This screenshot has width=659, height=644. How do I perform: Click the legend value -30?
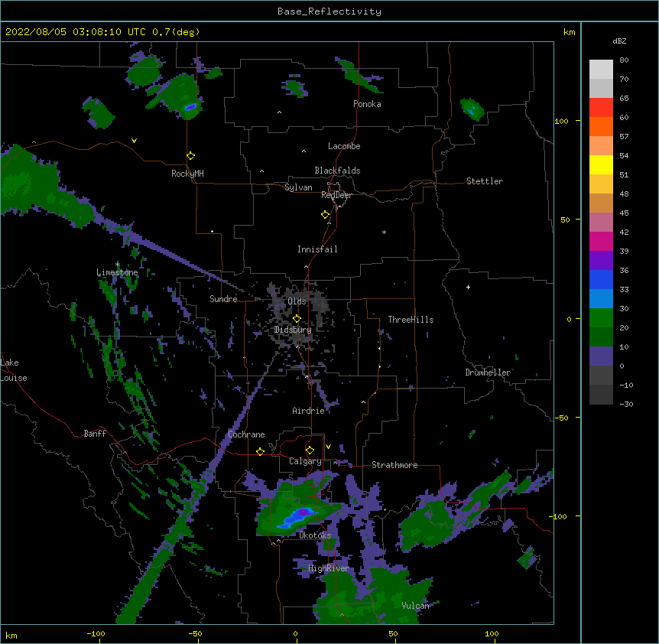pyautogui.click(x=626, y=404)
